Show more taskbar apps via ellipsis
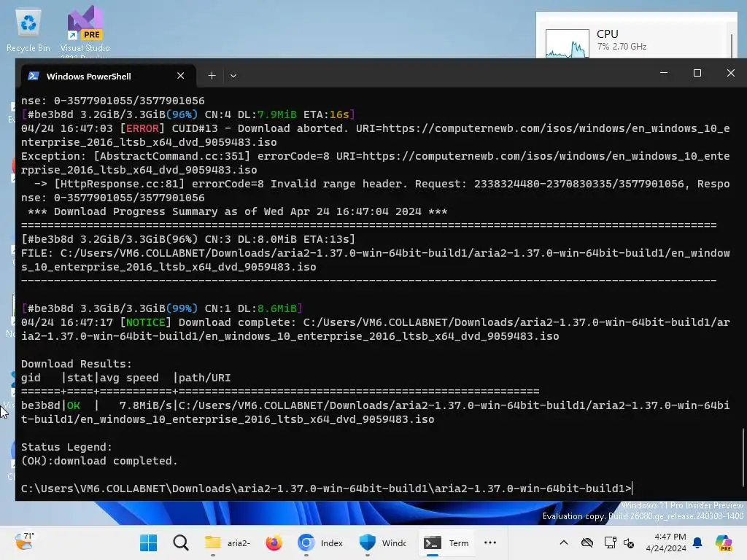 pos(490,542)
